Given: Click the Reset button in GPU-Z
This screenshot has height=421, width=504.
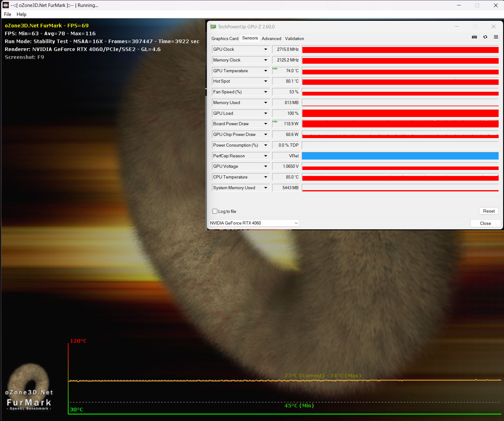Looking at the screenshot, I should pos(489,211).
